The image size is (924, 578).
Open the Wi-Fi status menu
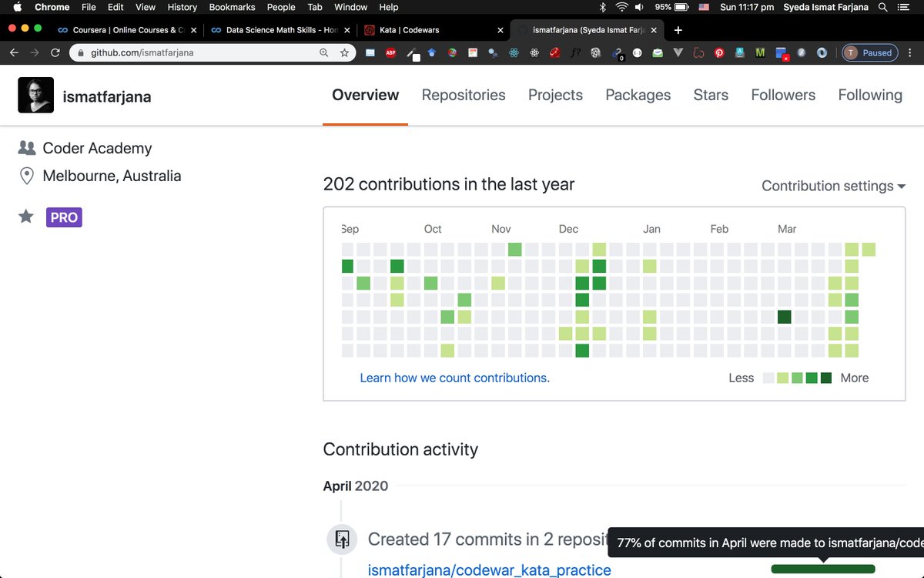[x=621, y=7]
